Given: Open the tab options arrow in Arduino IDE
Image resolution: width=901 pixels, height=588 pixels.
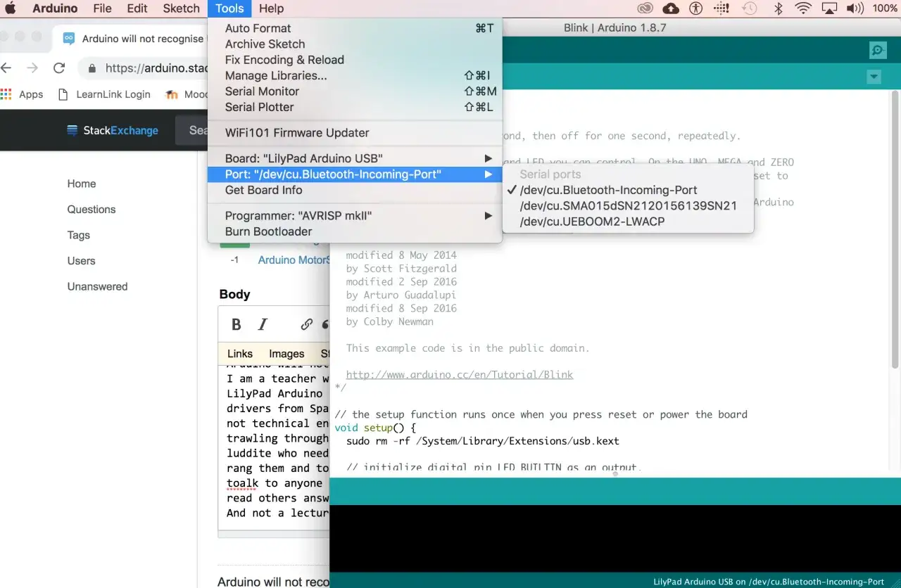Looking at the screenshot, I should [874, 77].
